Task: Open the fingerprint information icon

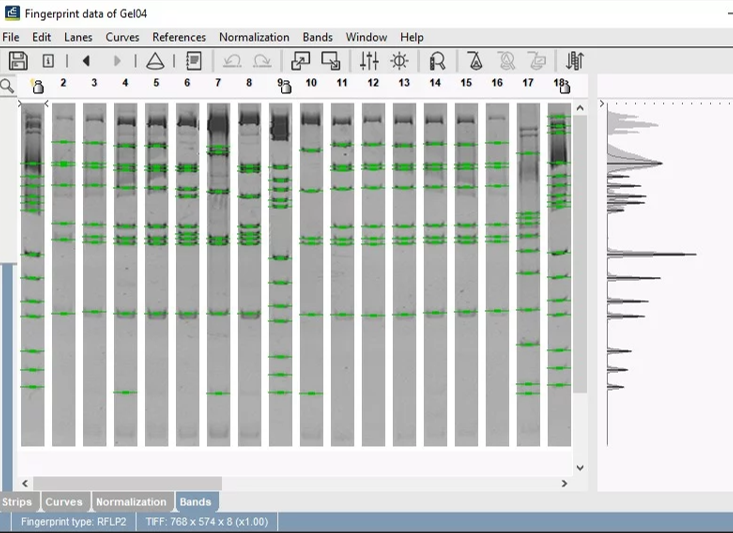Action: [x=48, y=61]
